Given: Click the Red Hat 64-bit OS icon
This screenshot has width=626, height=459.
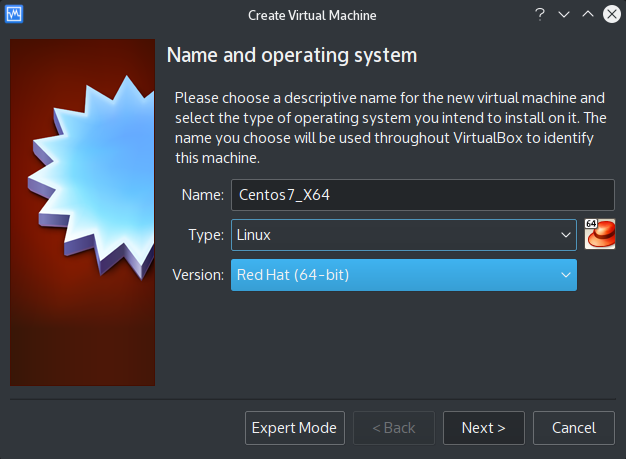Looking at the screenshot, I should tap(600, 234).
